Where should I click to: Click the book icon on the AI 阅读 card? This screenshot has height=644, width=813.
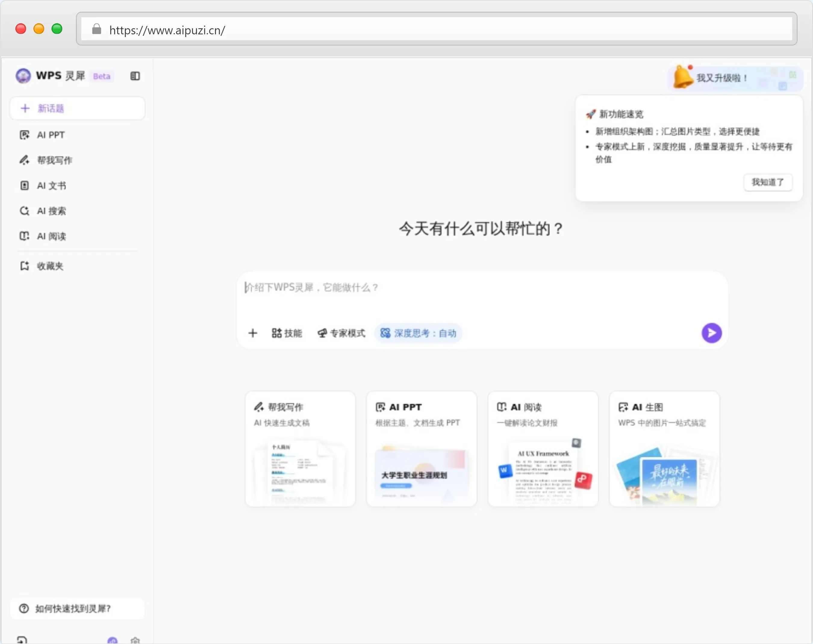coord(502,407)
